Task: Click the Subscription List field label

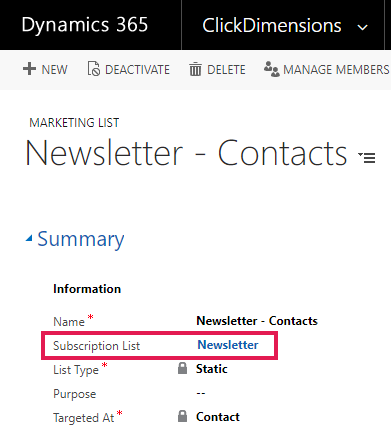Action: point(97,346)
